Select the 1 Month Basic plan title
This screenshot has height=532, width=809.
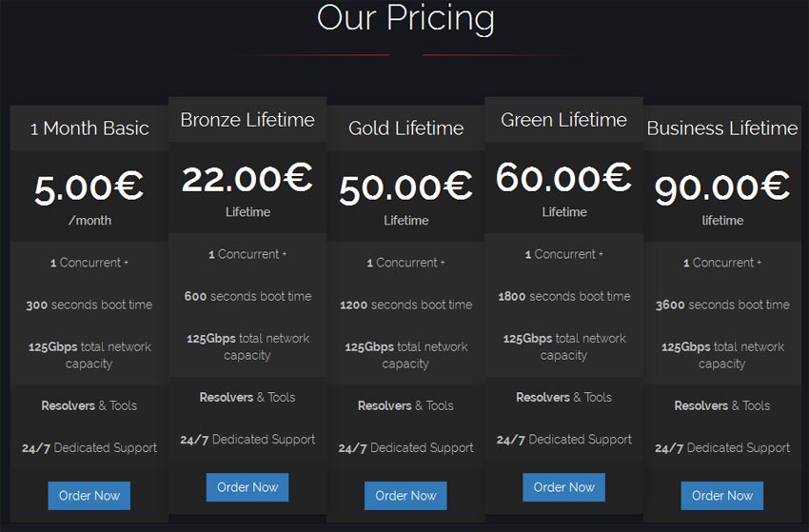pos(89,128)
